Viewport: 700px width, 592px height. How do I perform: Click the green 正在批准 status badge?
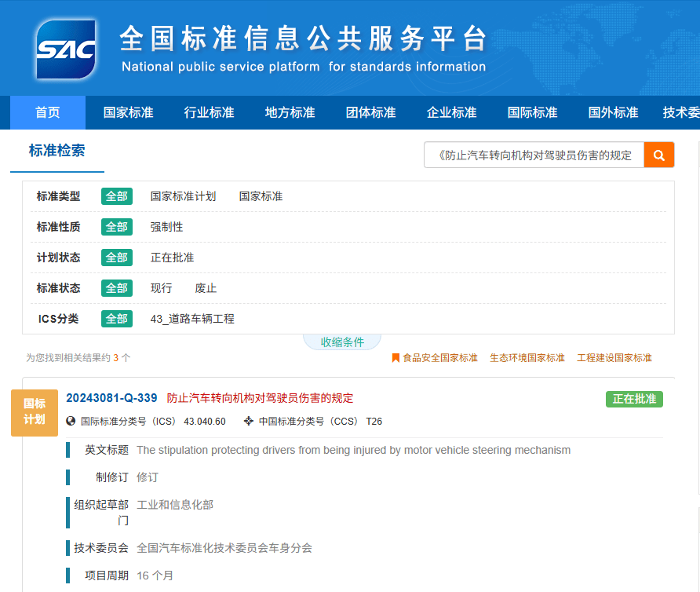click(x=633, y=399)
